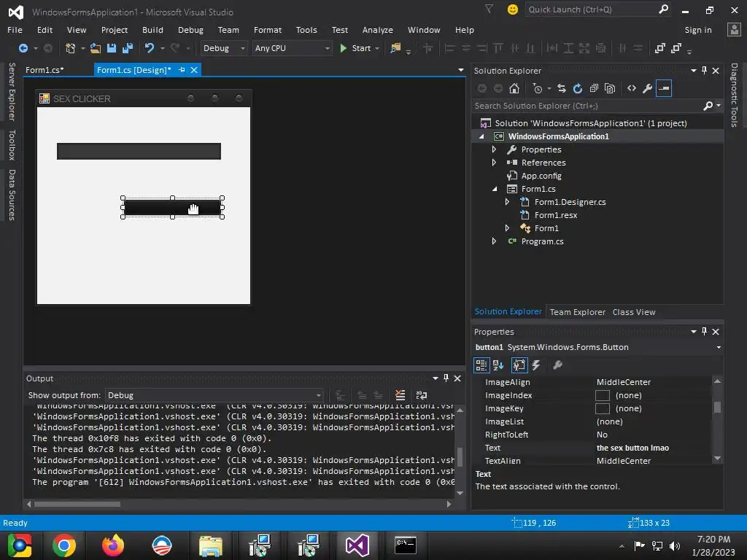Switch to the Form1.cs code tab

(x=44, y=70)
